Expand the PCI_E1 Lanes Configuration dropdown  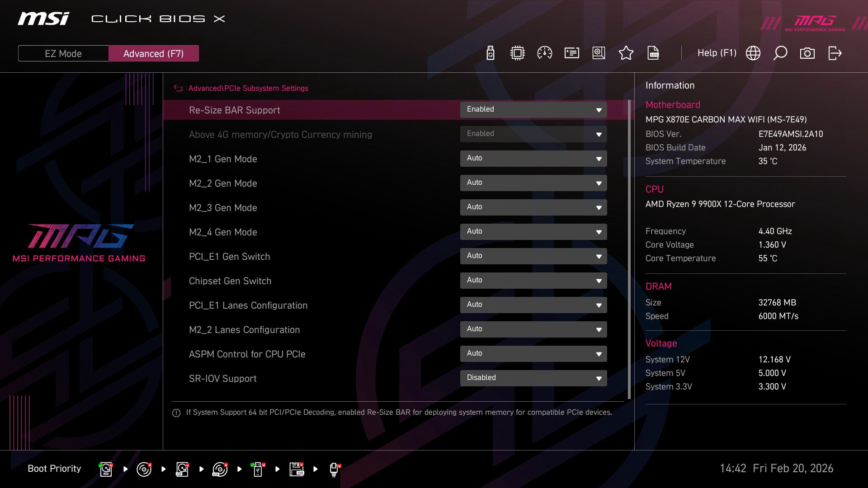pos(533,305)
